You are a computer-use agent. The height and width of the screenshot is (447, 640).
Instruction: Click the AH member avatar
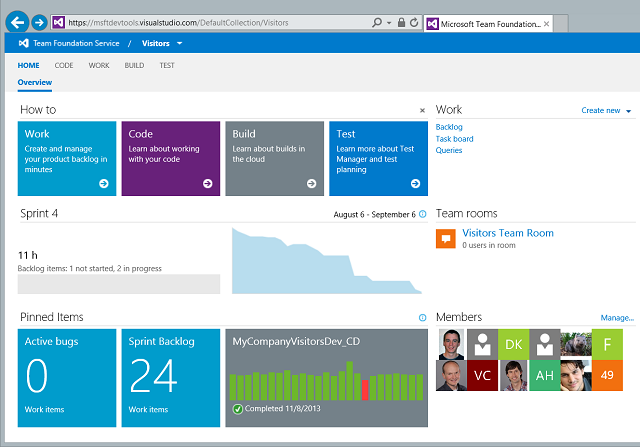coord(544,375)
